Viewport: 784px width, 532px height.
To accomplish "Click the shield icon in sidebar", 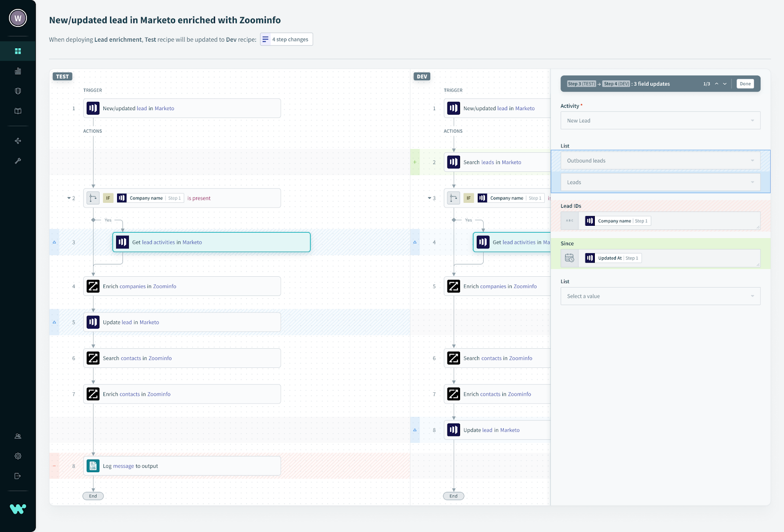I will pyautogui.click(x=18, y=91).
